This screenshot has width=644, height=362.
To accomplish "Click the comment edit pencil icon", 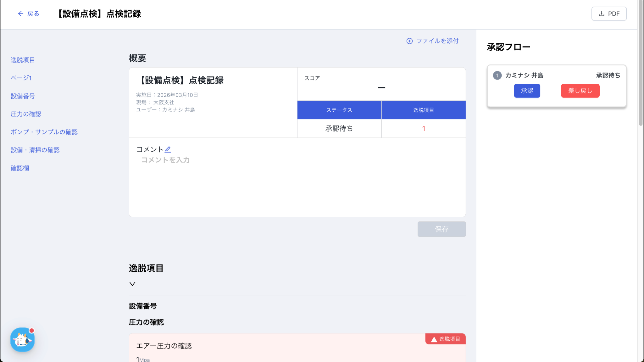I will point(168,149).
